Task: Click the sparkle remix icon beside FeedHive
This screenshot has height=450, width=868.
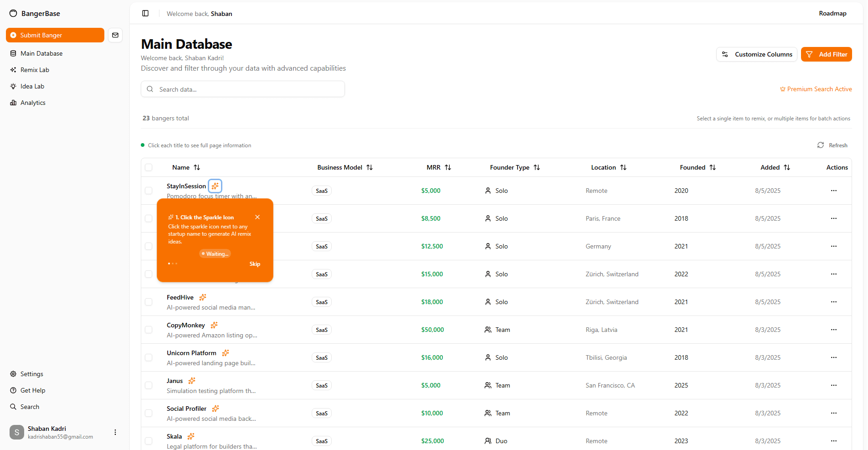Action: pyautogui.click(x=203, y=297)
